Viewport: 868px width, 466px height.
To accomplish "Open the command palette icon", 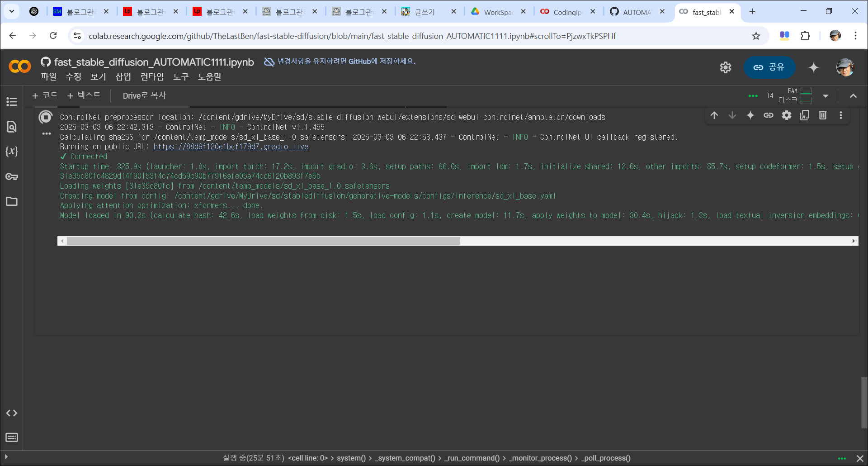I will point(12,437).
